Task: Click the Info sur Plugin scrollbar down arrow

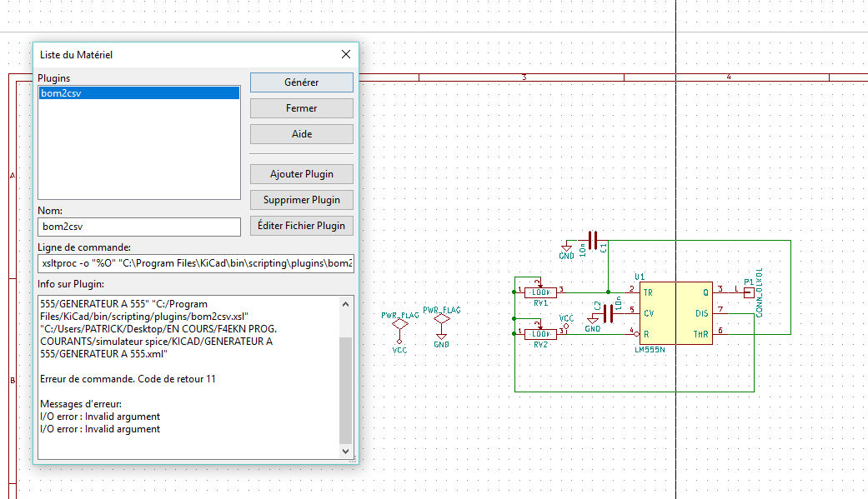Action: click(x=346, y=451)
